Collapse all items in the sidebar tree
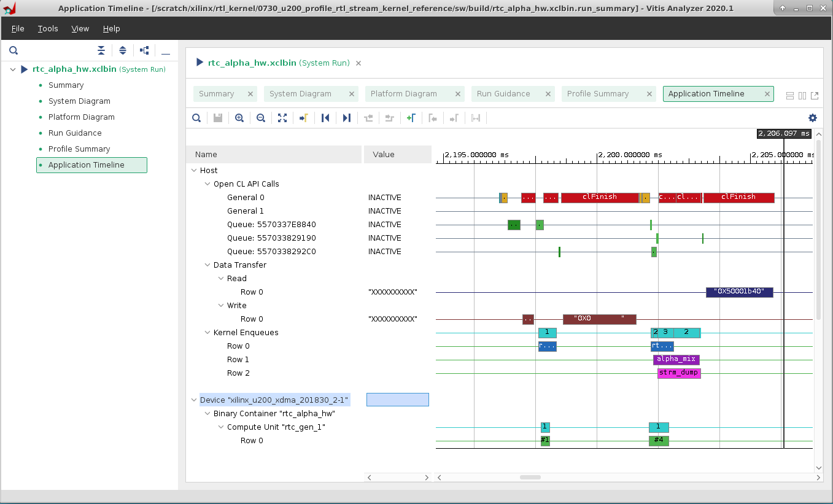This screenshot has width=833, height=504. [x=101, y=50]
